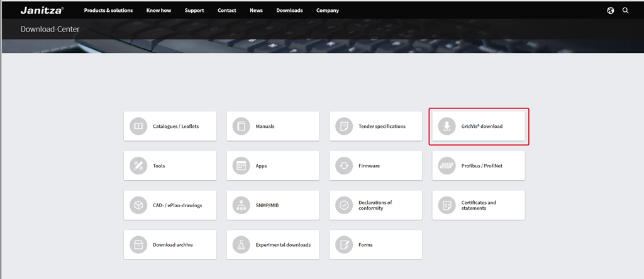The height and width of the screenshot is (279, 644).
Task: Click the Manuals booklet icon
Action: coord(241,127)
